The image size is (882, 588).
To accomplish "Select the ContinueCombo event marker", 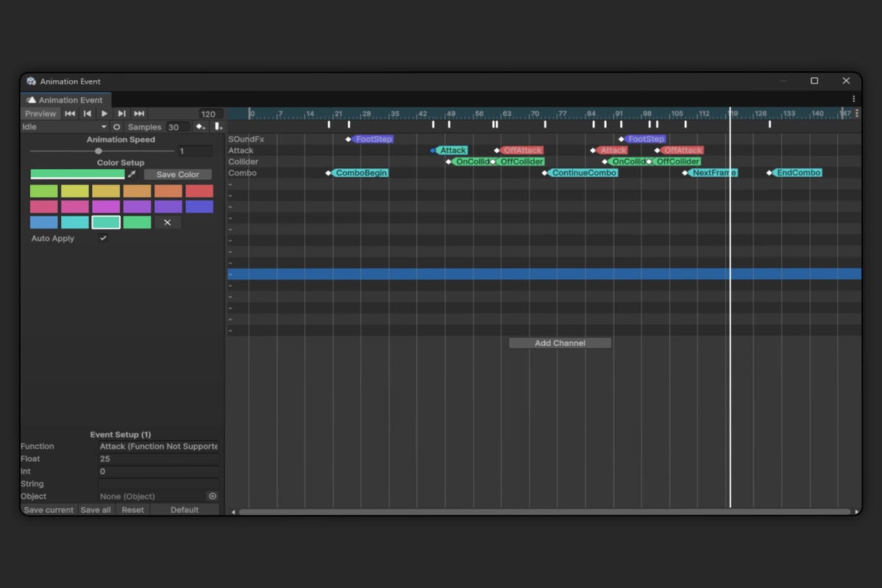I will point(583,173).
